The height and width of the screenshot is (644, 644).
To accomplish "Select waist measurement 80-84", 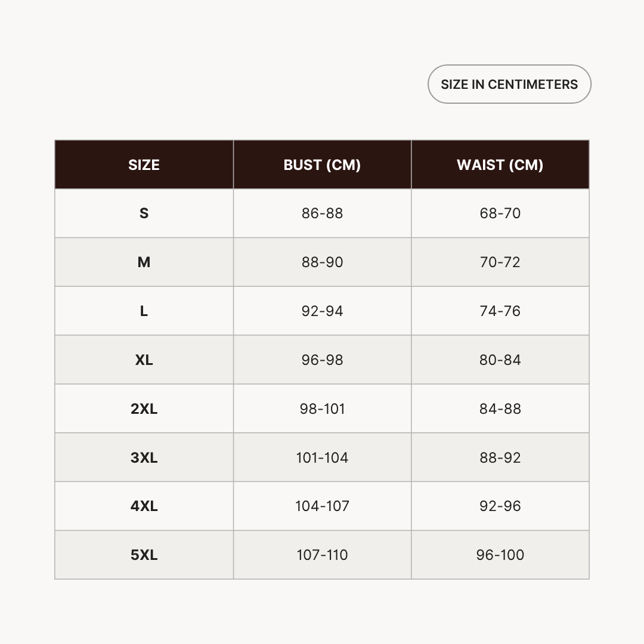I will pyautogui.click(x=500, y=360).
